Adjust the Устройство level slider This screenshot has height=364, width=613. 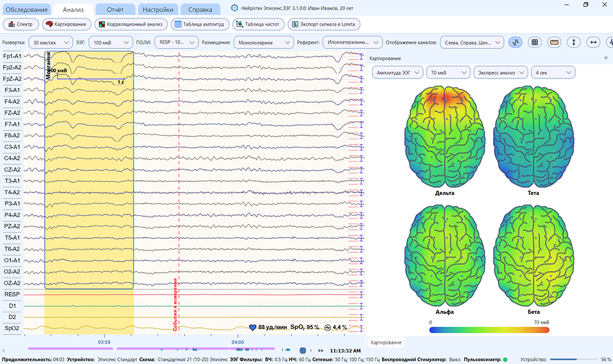[574, 359]
